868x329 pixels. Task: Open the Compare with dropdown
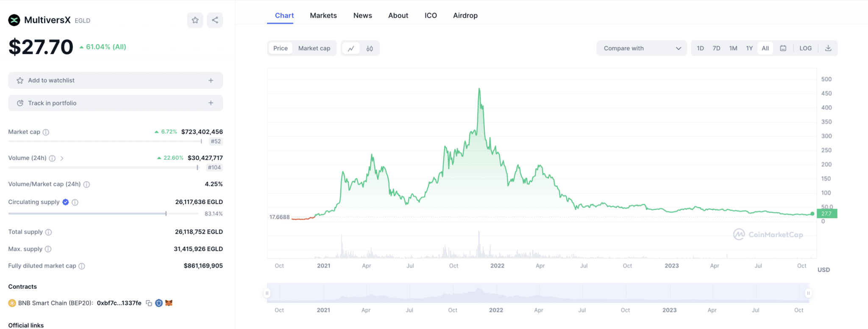coord(642,48)
